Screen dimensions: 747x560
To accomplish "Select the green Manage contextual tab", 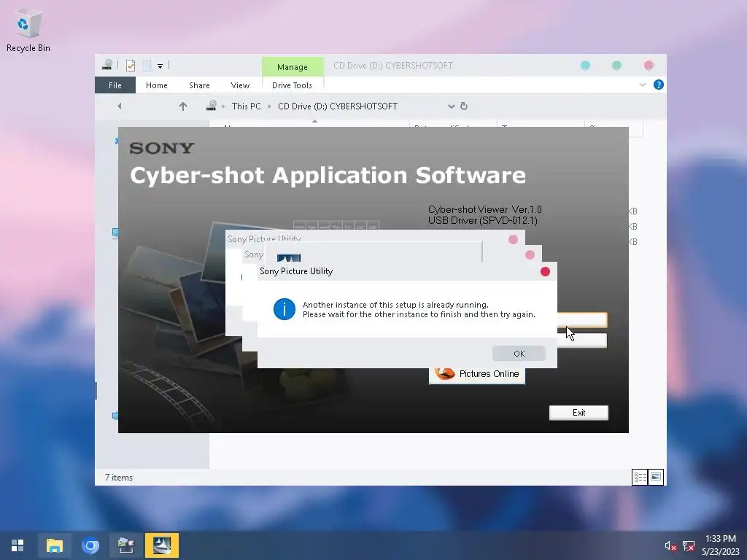I will click(293, 67).
